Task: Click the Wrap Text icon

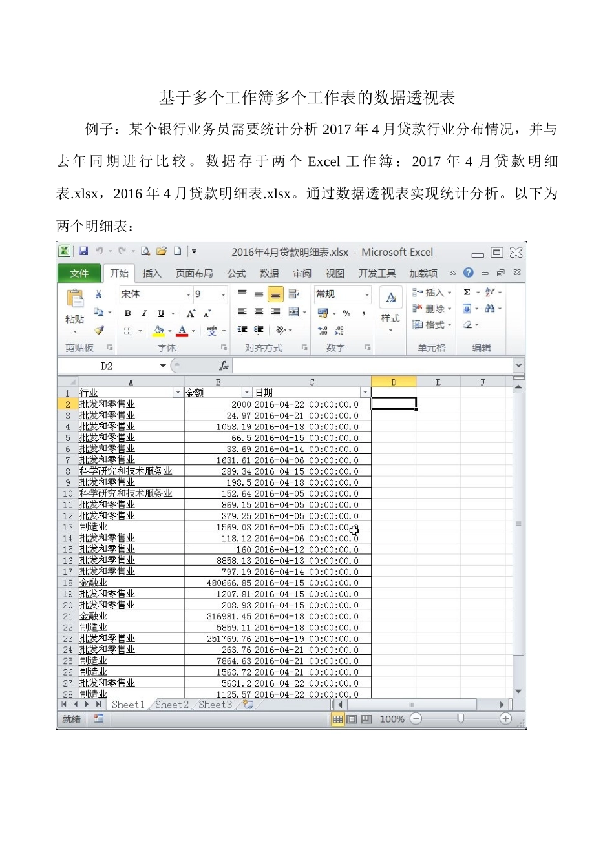Action: click(x=293, y=294)
